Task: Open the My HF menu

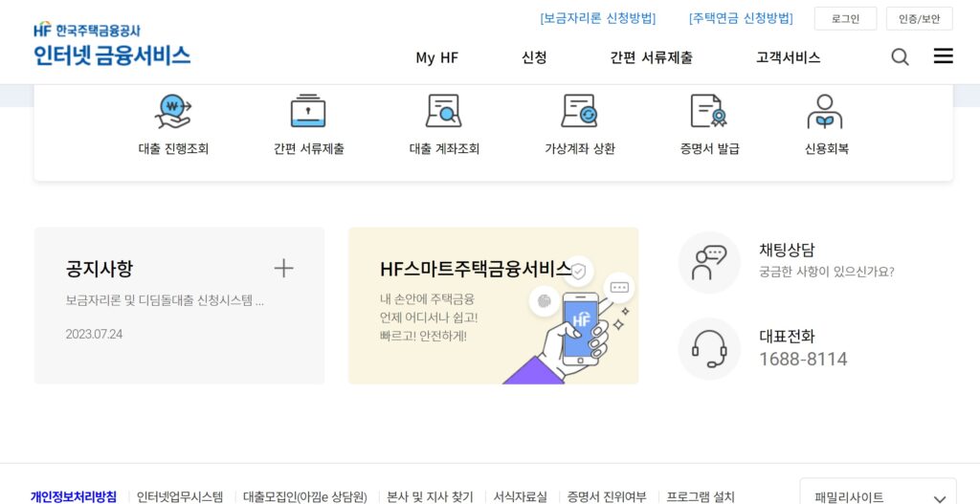Action: (436, 58)
